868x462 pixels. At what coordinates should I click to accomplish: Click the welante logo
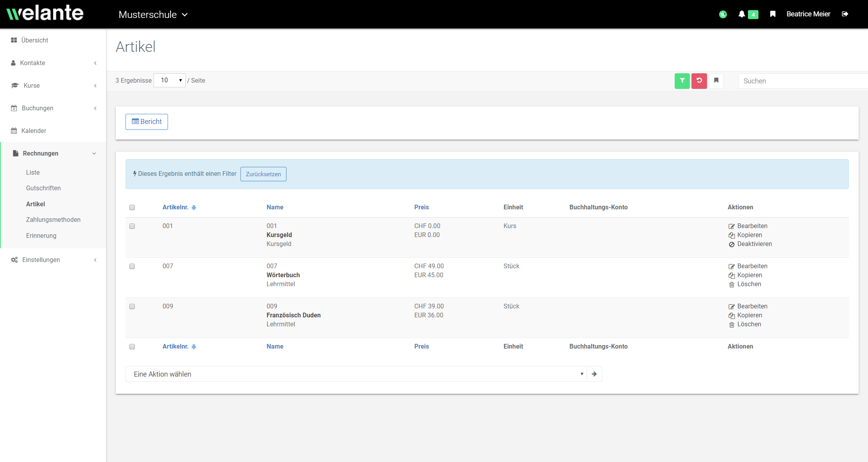[45, 13]
